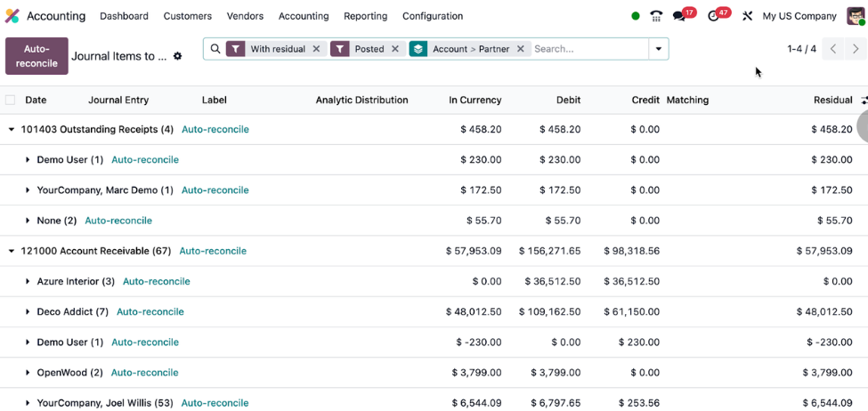Open the user avatar menu
The width and height of the screenshot is (868, 411).
(856, 16)
